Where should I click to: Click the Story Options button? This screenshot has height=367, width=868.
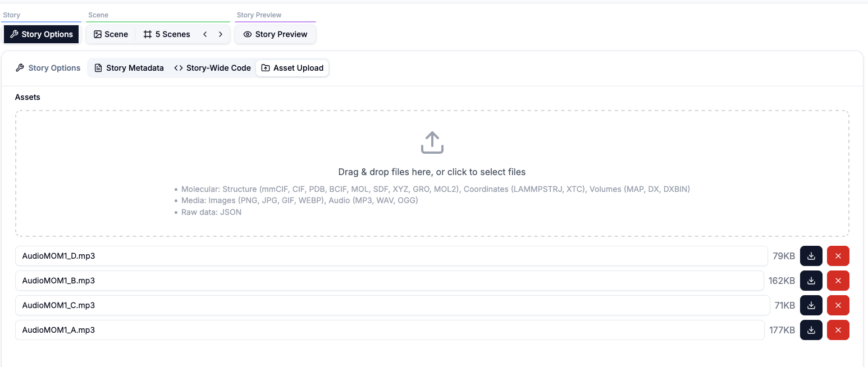42,34
